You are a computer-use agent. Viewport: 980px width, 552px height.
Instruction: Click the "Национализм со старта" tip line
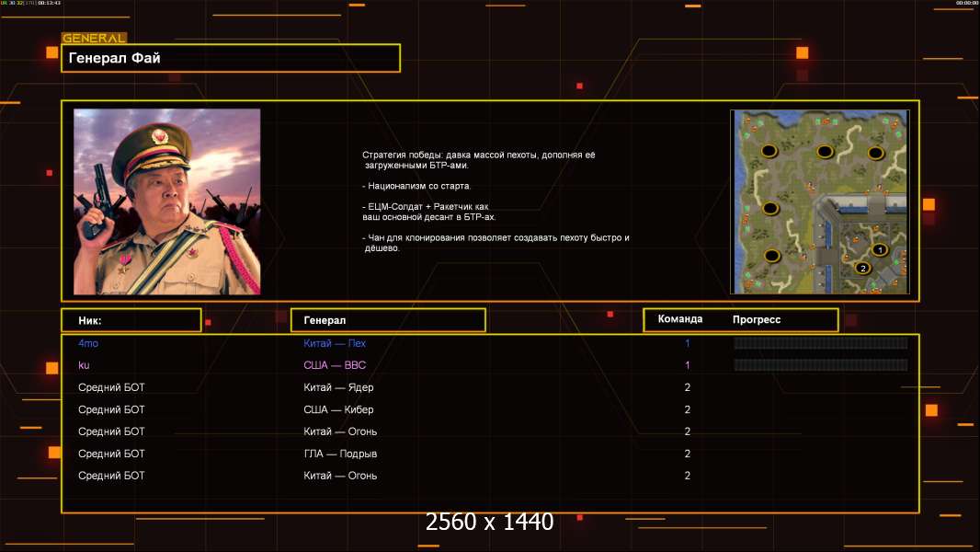coord(416,186)
